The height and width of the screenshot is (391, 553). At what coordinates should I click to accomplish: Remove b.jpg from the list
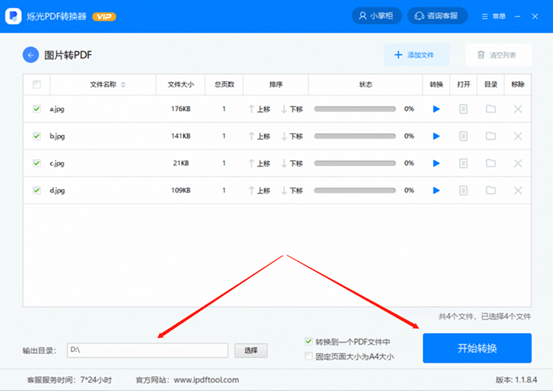click(x=518, y=136)
